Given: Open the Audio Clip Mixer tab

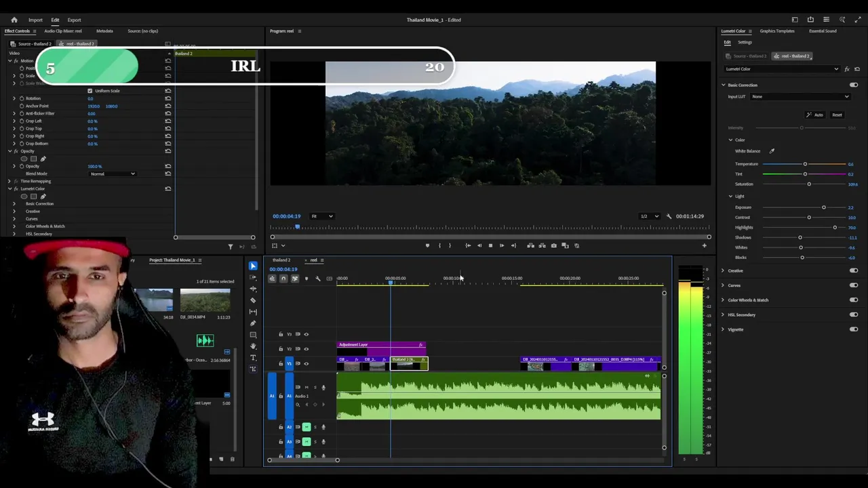Looking at the screenshot, I should tap(63, 31).
